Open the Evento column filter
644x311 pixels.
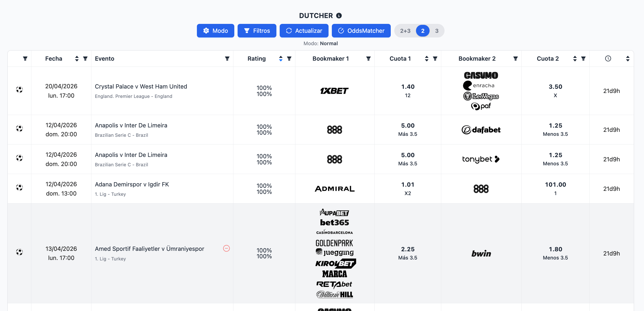coord(227,58)
